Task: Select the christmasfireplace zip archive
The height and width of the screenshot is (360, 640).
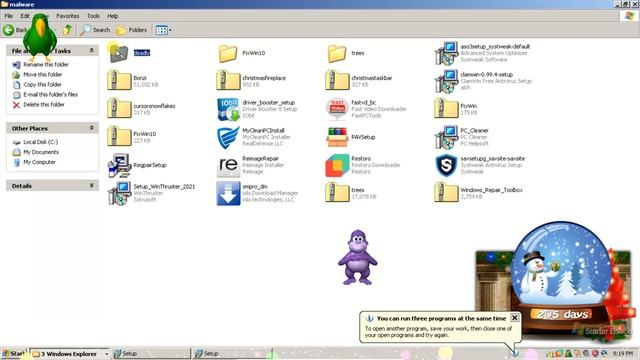Action: 228,80
